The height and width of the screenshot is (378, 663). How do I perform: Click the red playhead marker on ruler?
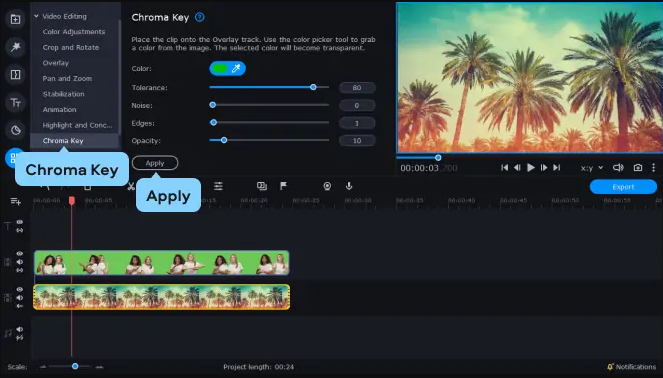[71, 200]
